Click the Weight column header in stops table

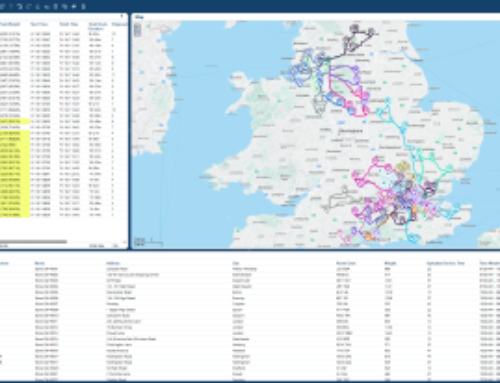(x=390, y=263)
